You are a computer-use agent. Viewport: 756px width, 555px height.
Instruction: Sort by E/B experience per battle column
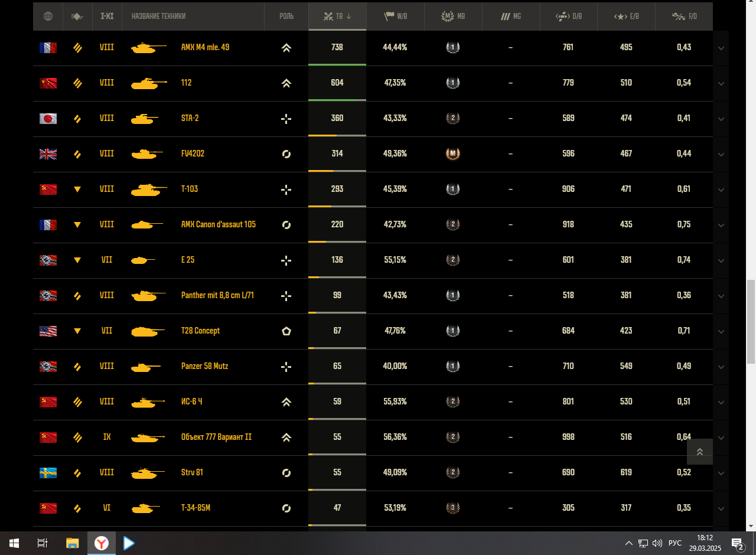click(626, 17)
